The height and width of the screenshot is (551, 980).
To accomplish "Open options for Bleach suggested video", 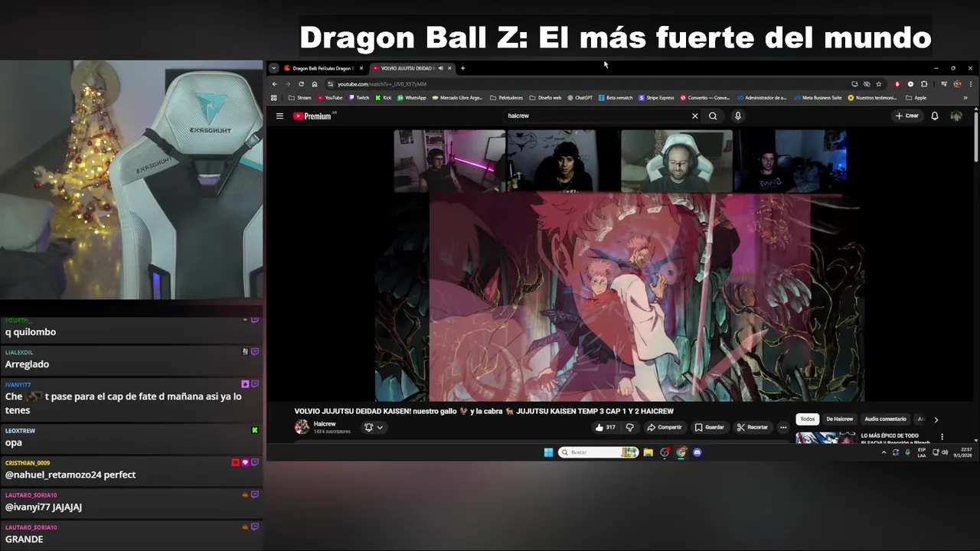I will click(x=942, y=437).
